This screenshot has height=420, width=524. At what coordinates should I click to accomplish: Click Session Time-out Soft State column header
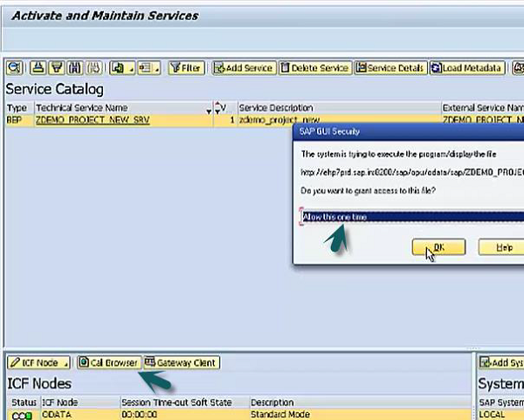(185, 403)
